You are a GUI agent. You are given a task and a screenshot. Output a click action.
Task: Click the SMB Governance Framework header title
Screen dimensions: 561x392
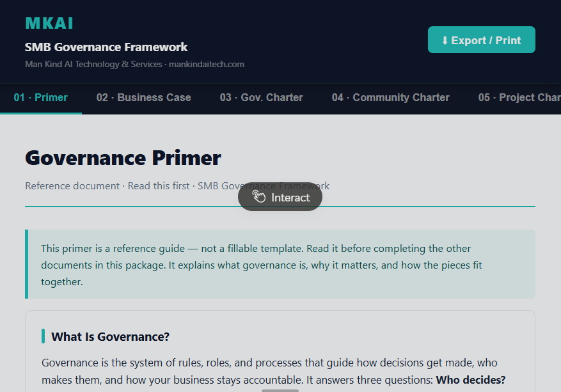tap(106, 47)
